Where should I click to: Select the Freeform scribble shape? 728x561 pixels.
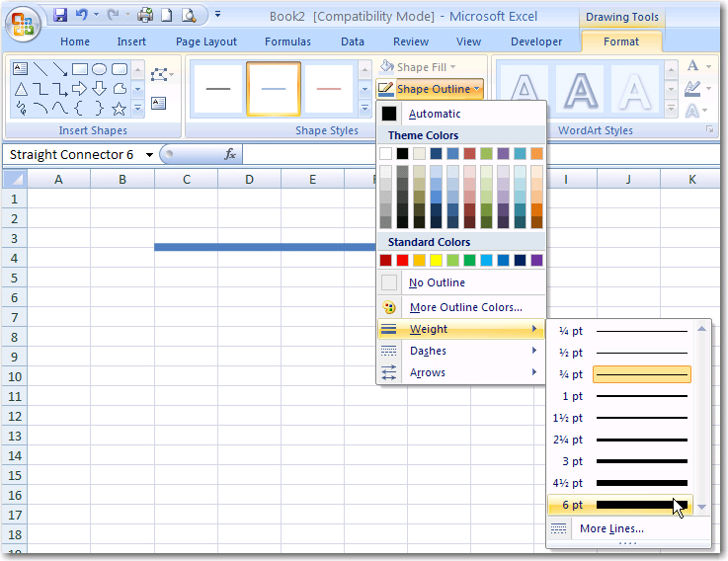21,109
